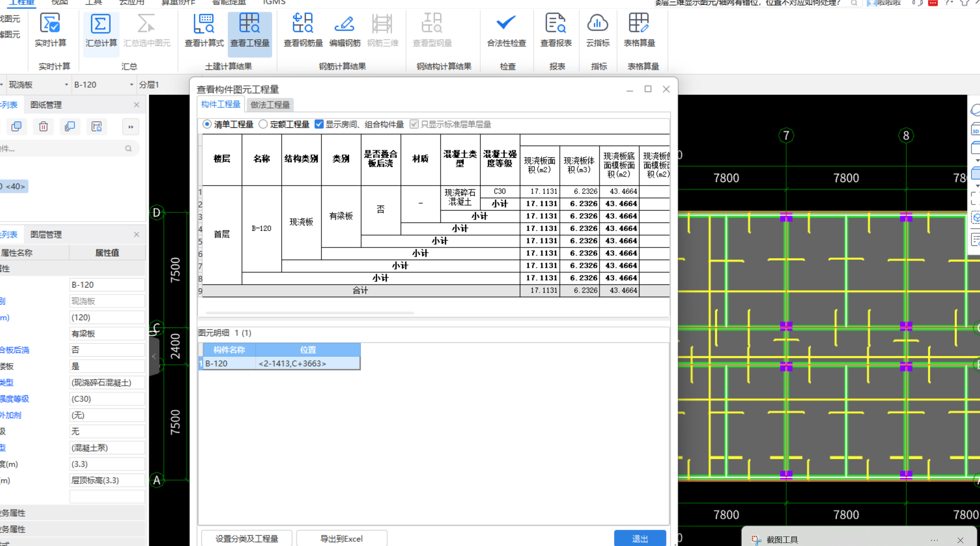Click the 有梁板 property value field
Viewport: 980px width, 546px height.
[107, 334]
